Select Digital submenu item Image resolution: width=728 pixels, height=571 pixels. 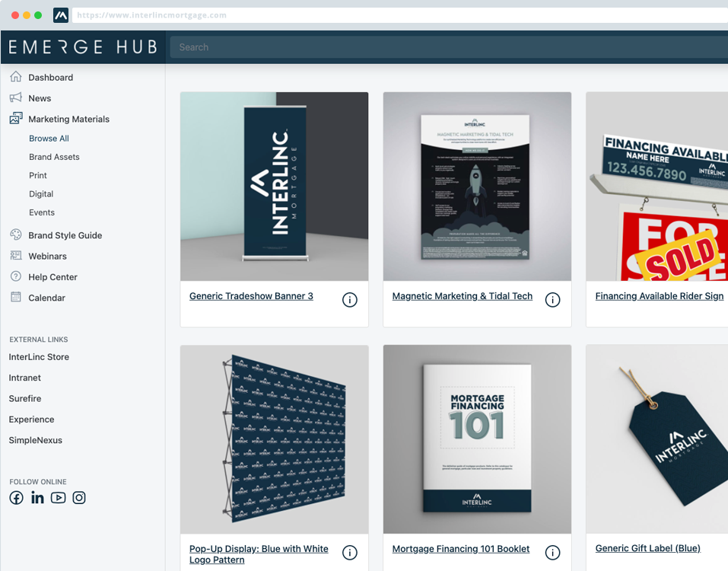[x=41, y=194]
